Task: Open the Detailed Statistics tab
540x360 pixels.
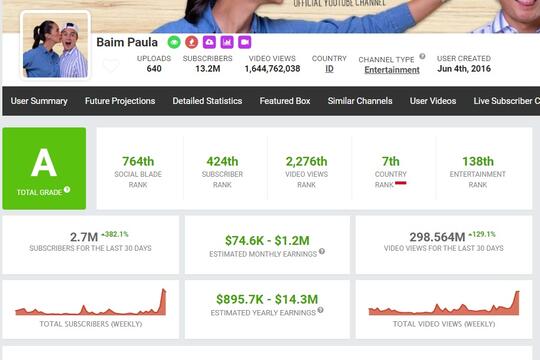Action: click(x=207, y=101)
